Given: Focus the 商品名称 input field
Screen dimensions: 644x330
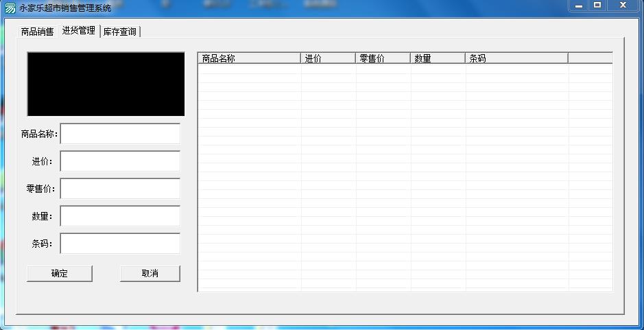Looking at the screenshot, I should 120,134.
